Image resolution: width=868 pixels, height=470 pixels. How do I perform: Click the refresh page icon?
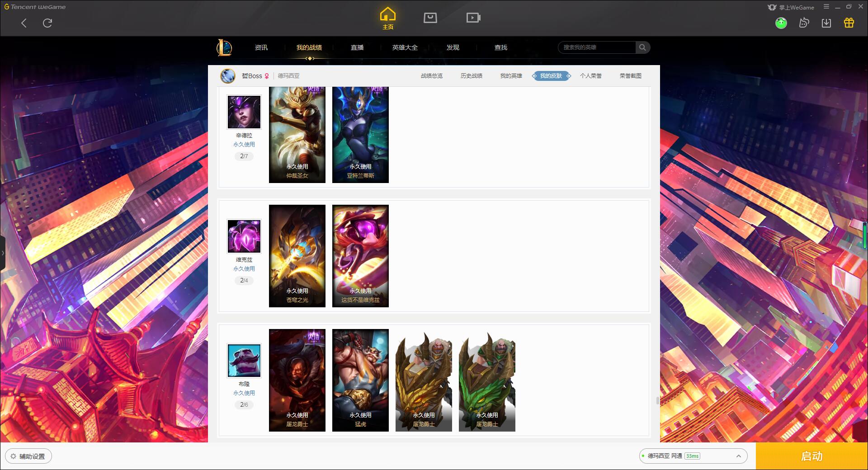click(x=47, y=23)
